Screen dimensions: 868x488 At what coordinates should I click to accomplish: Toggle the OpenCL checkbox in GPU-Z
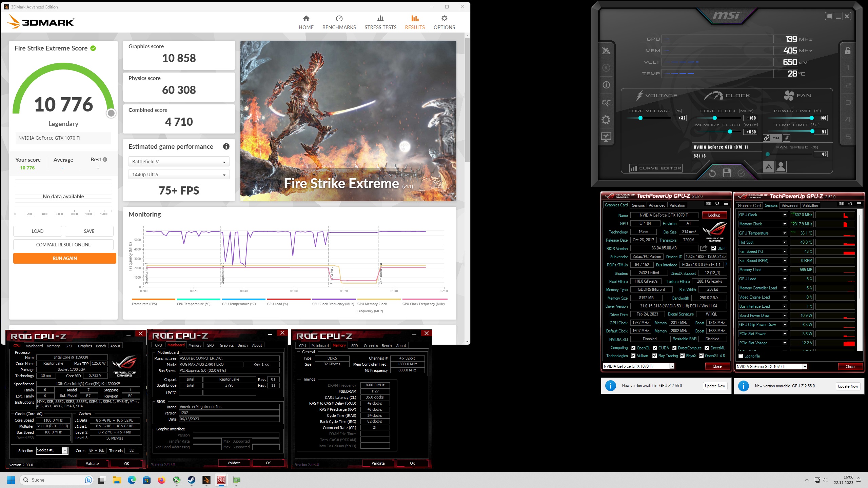click(633, 348)
